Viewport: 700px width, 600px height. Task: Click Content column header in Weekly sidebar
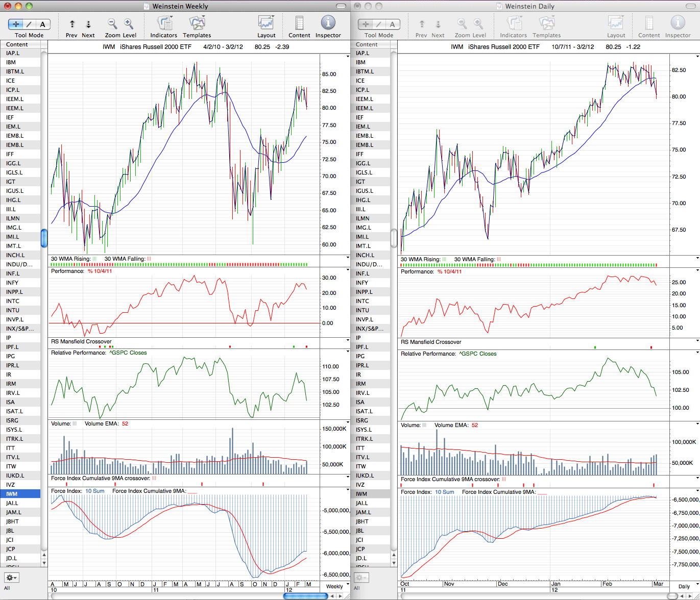point(20,44)
